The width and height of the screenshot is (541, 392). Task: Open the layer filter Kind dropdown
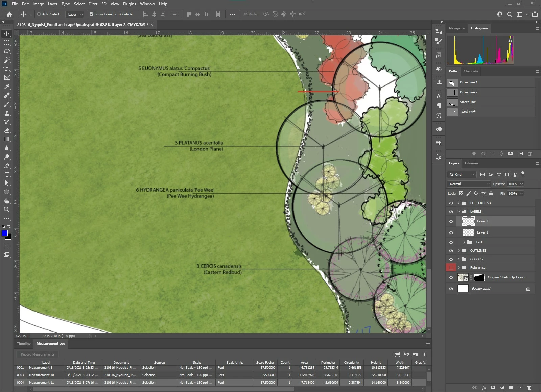click(x=462, y=175)
